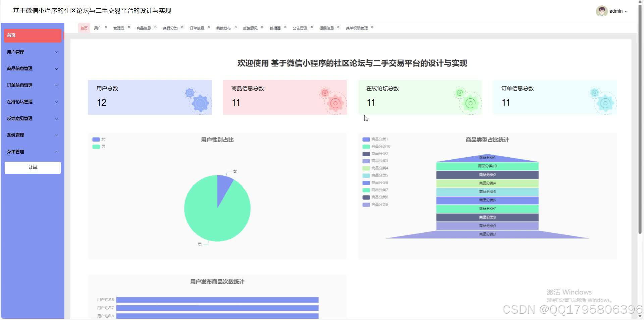The image size is (644, 320).
Task: Select the 用户总数 statistics card
Action: tap(150, 97)
